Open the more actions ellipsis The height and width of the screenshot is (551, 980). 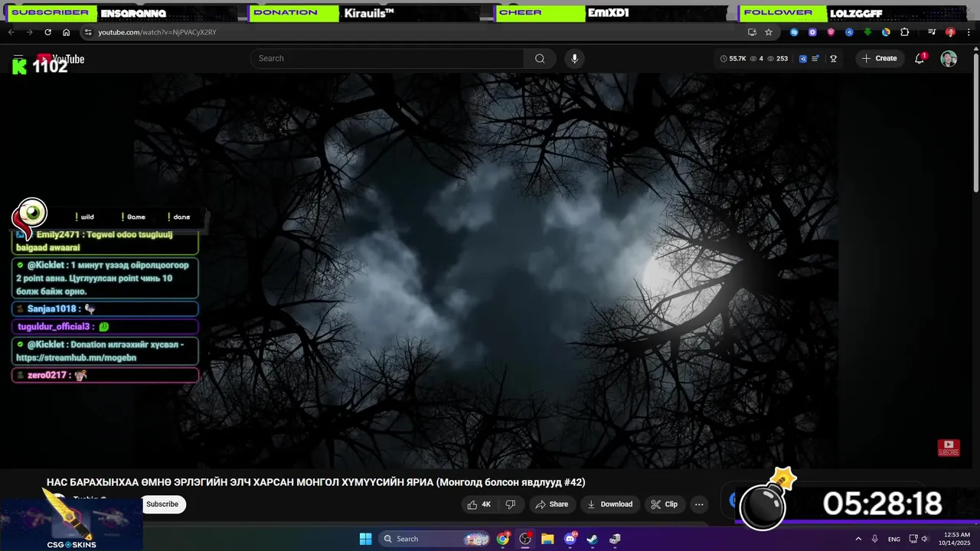(699, 504)
